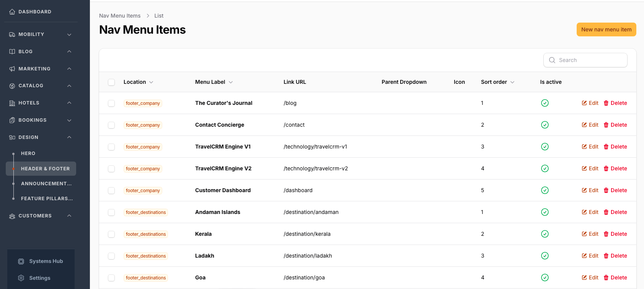Click the /destination/andaman link URL text
Viewport: 644px width, 289px height.
[x=311, y=212]
